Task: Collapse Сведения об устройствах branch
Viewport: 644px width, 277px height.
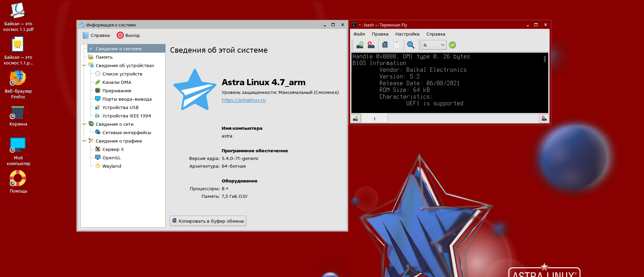Action: (x=84, y=65)
